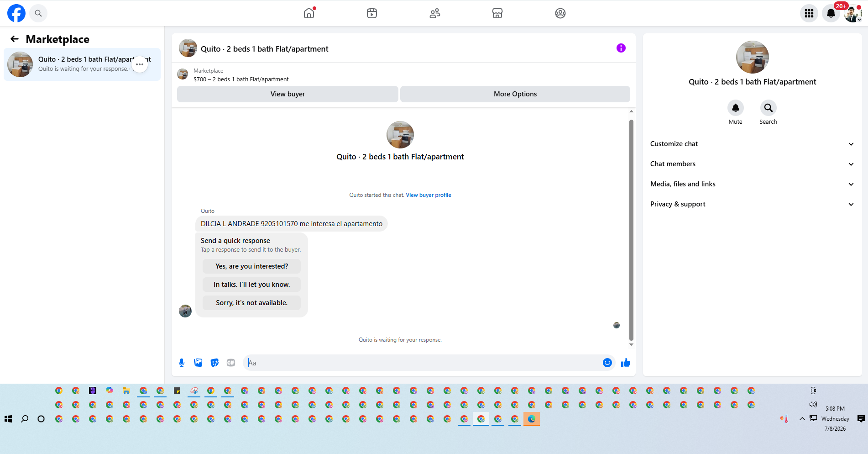Open the Groups tab

pyautogui.click(x=560, y=13)
